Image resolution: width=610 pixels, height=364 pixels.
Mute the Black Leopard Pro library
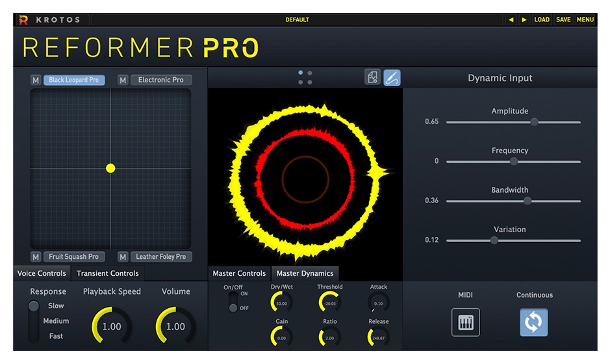coord(36,80)
